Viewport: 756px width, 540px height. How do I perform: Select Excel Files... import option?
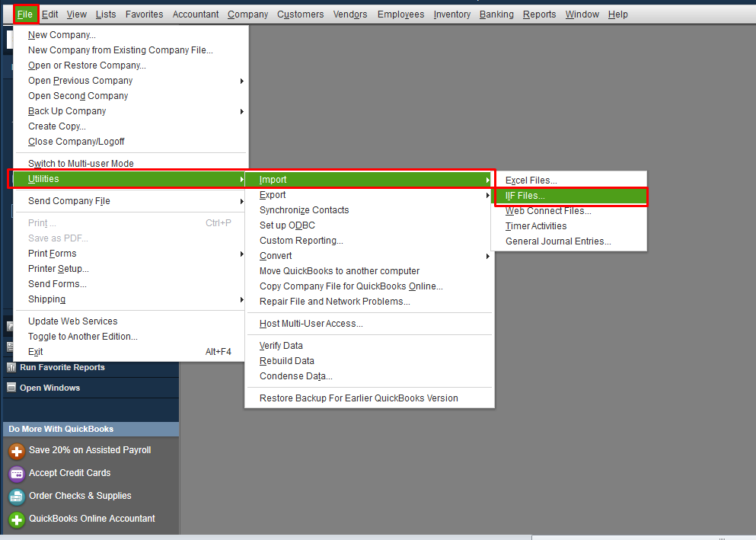point(569,181)
